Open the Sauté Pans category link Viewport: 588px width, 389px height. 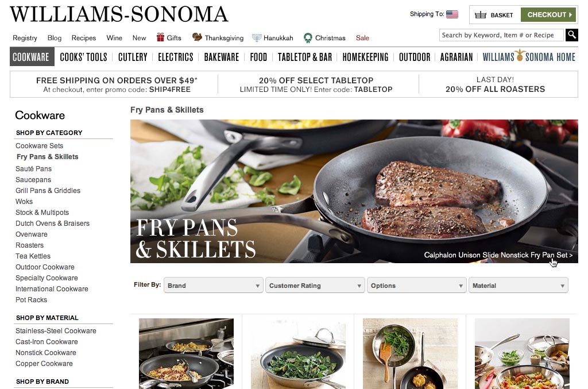(33, 169)
